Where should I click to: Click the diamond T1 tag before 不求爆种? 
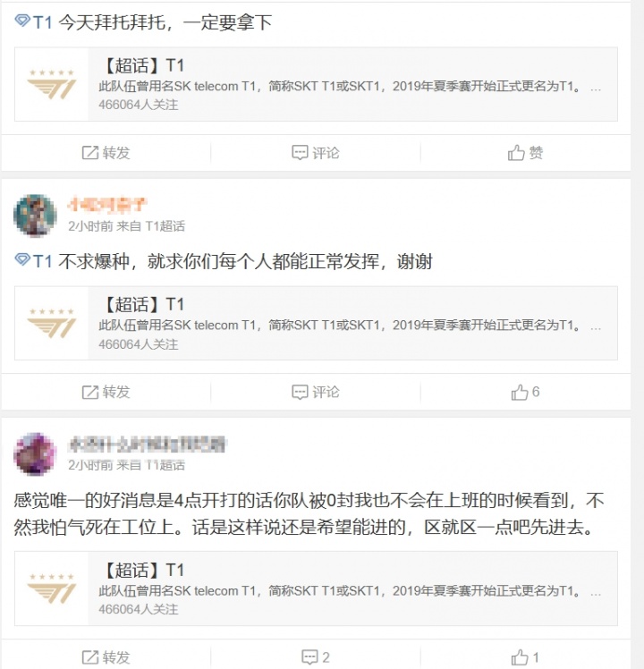pos(33,260)
